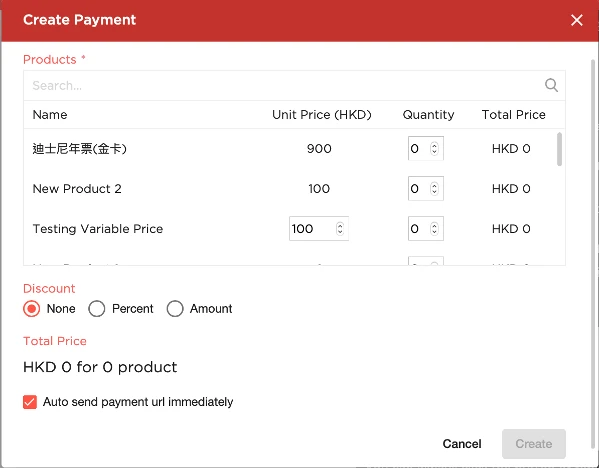
Task: Select the None discount option
Action: click(x=32, y=309)
